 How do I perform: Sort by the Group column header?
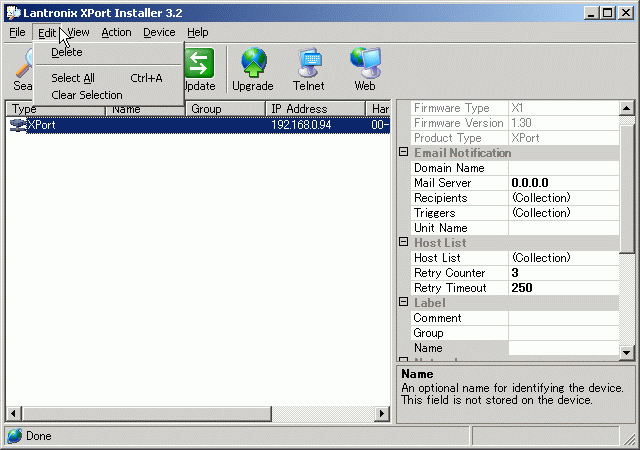[x=226, y=109]
